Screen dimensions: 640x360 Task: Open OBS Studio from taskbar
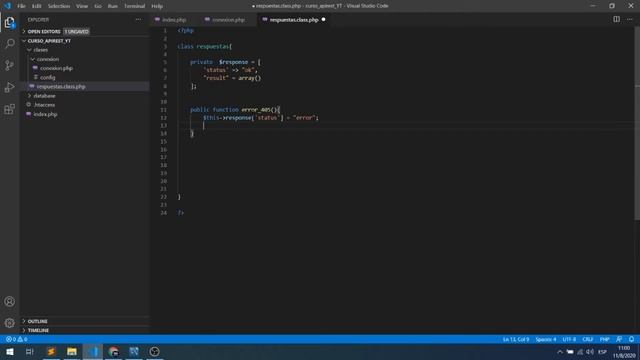coord(154,351)
